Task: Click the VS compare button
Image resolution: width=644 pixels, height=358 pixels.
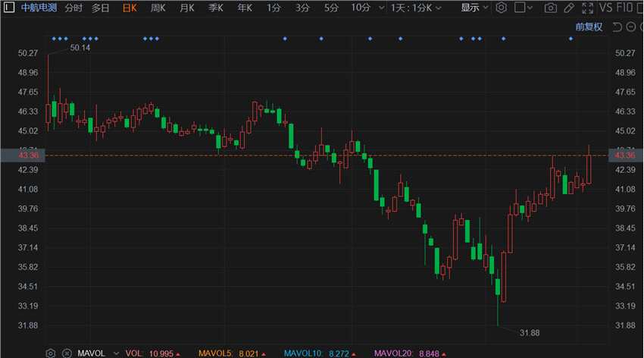Action: pos(606,8)
